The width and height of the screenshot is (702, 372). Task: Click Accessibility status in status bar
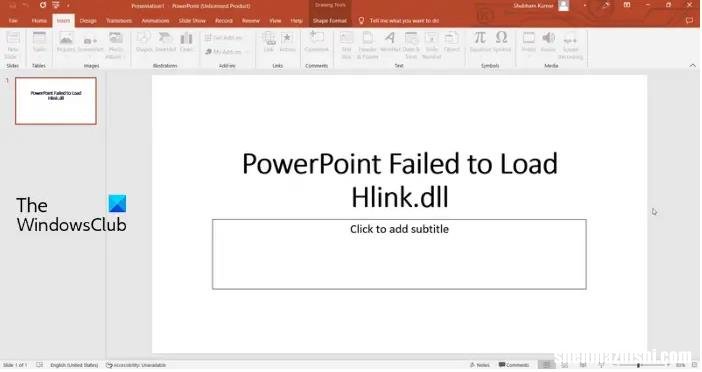(x=136, y=365)
